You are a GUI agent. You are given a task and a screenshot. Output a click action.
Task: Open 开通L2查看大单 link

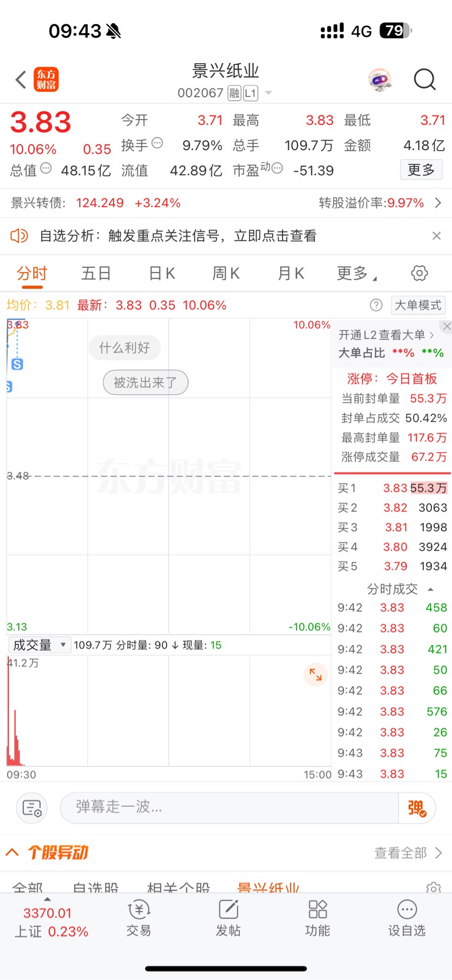pos(386,335)
